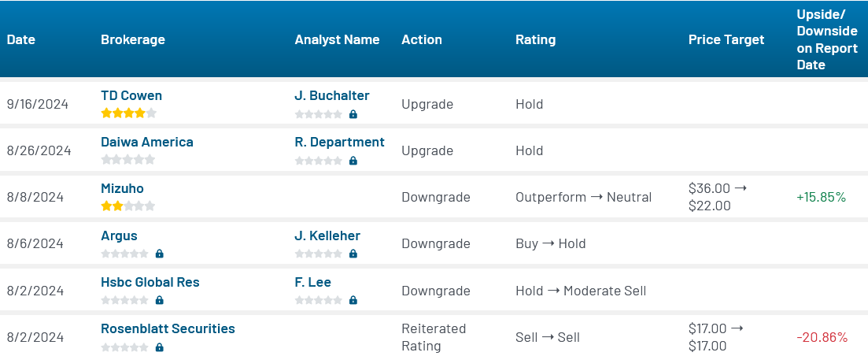
Task: Open Daiwa America brokerage link
Action: point(146,142)
